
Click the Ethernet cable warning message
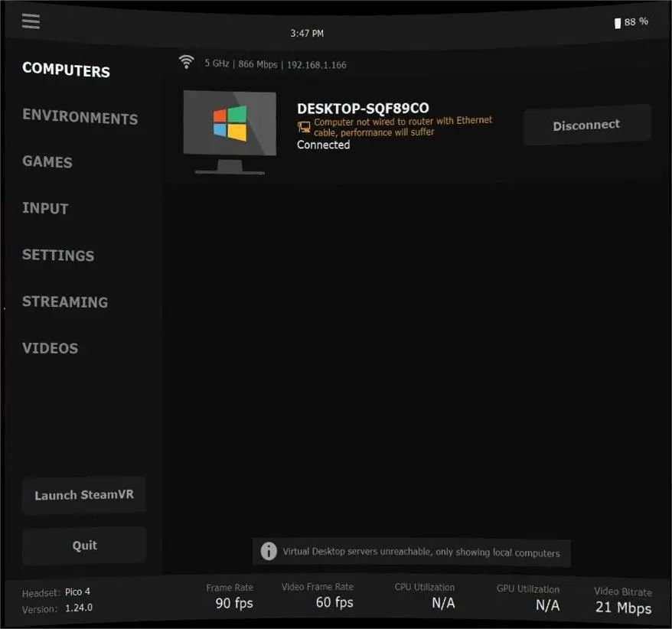(x=403, y=126)
